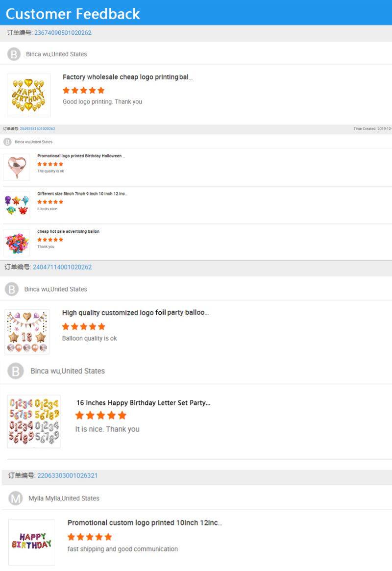Click the rose gold heart balloon thumbnail

click(x=16, y=167)
